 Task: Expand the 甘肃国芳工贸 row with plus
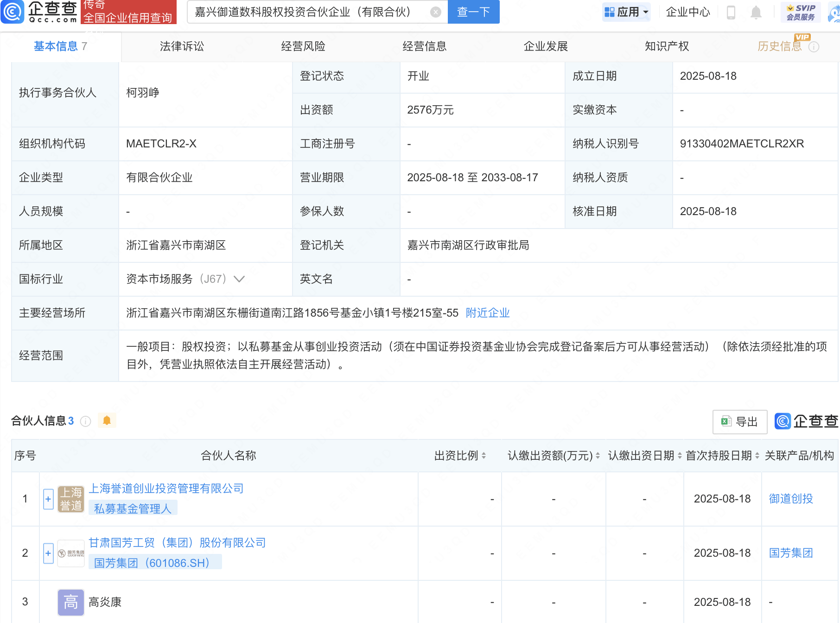(x=48, y=553)
